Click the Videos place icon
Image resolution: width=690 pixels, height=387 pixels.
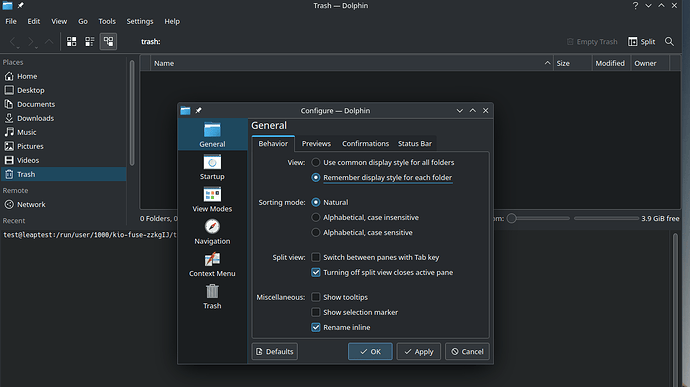tap(9, 160)
